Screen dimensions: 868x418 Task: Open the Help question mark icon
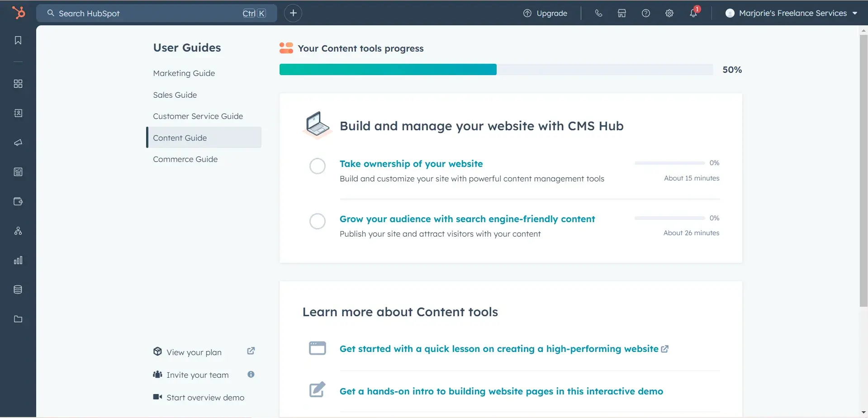(646, 13)
